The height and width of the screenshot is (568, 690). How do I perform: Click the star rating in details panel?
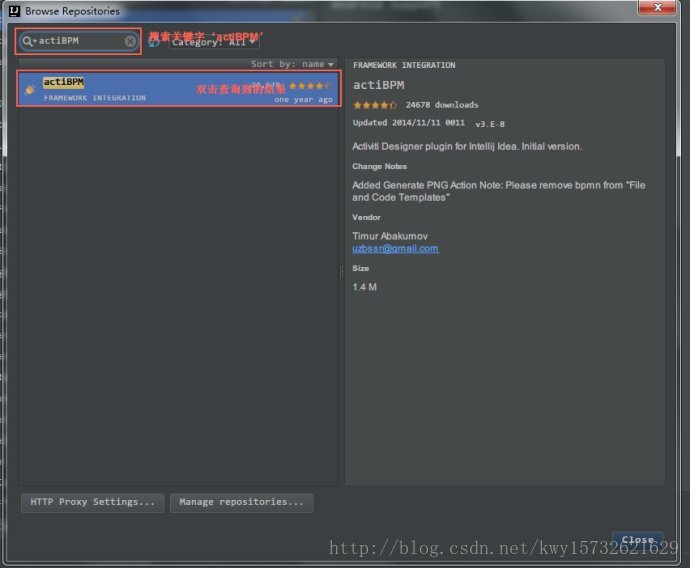pyautogui.click(x=375, y=105)
